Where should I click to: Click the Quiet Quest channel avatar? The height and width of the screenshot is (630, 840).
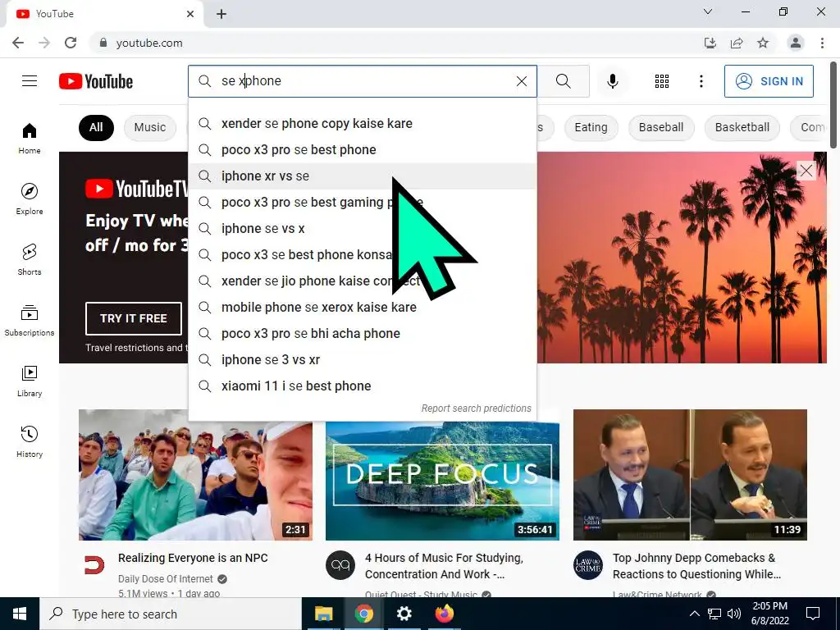click(x=340, y=564)
